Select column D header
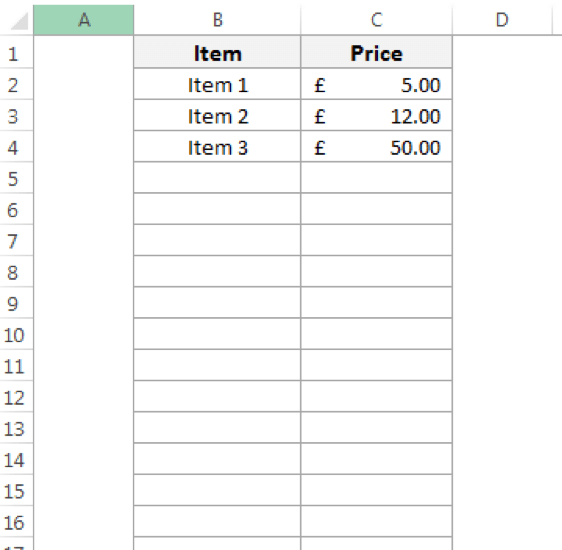 coord(502,20)
